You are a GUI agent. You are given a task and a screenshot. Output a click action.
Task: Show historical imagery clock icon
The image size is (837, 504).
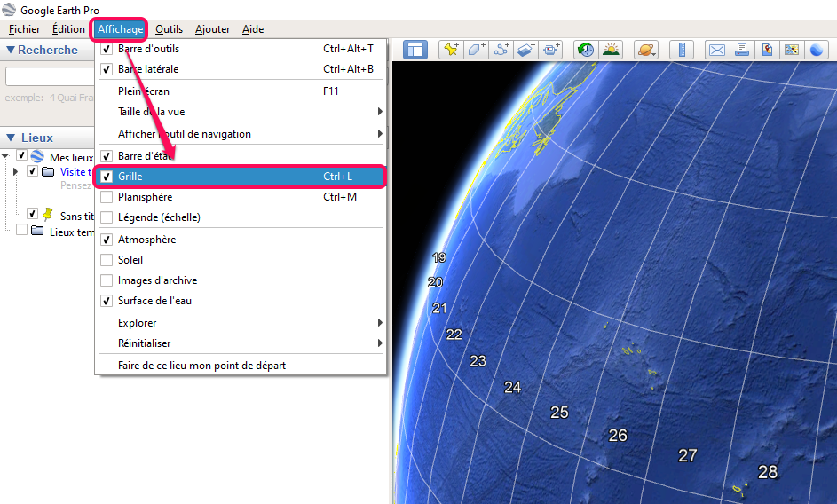tap(586, 50)
